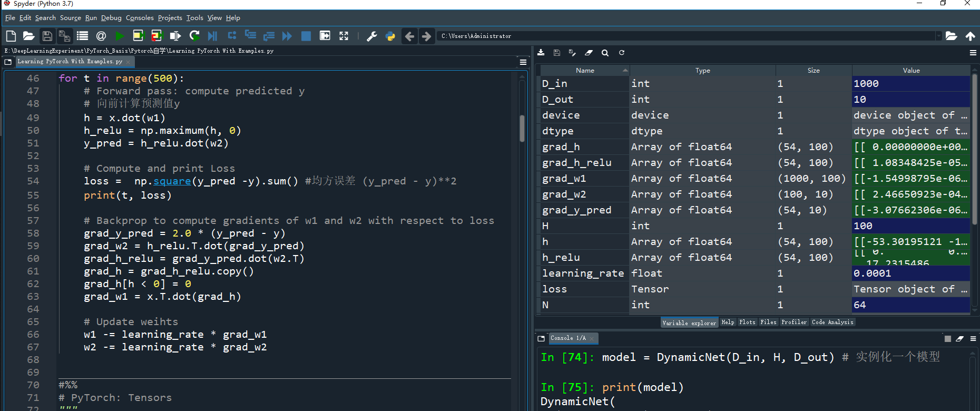Open the Variable explorer options menu
This screenshot has width=980, height=411.
coord(973,53)
